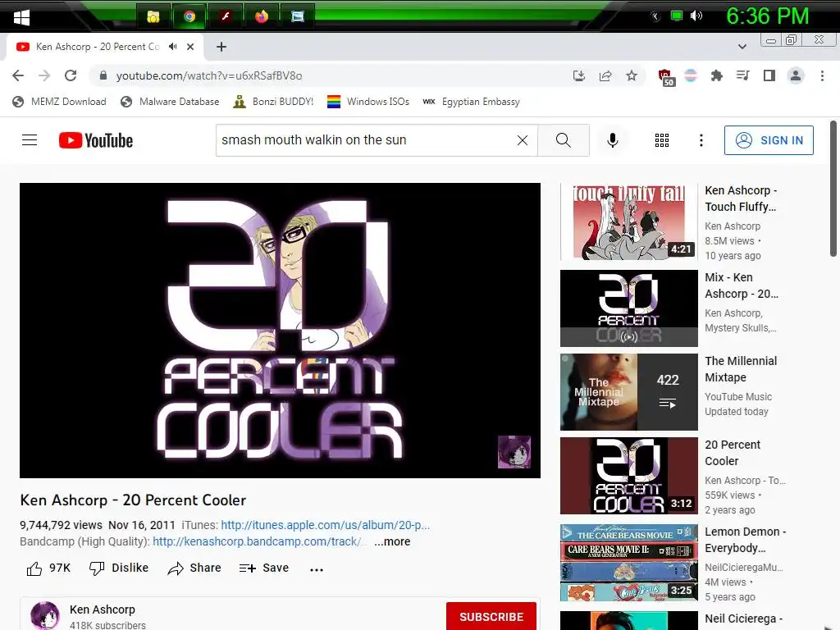Image resolution: width=840 pixels, height=630 pixels.
Task: Open the Windows ISOs bookmark
Action: [x=368, y=102]
